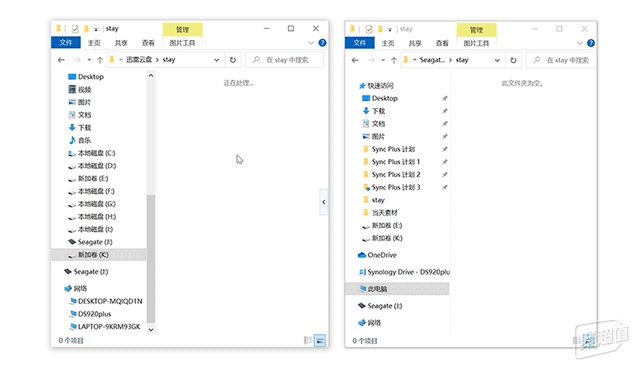This screenshot has height=370, width=640.
Task: Open 文件 menu in right window
Action: 360,43
